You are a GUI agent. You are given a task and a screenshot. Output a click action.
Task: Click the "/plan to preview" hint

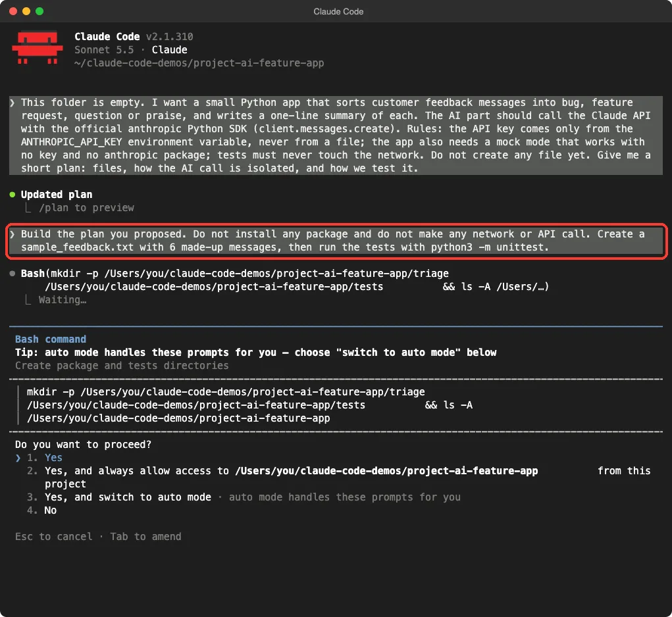(86, 208)
